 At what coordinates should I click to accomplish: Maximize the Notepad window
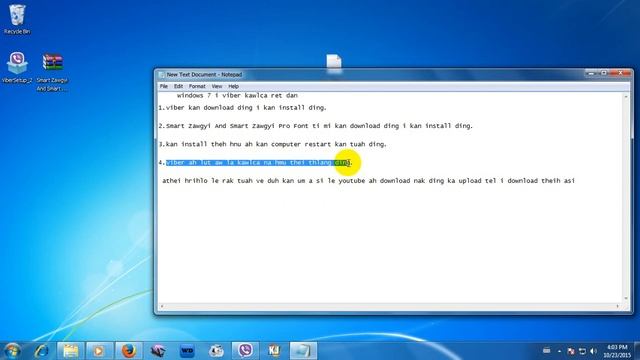603,73
